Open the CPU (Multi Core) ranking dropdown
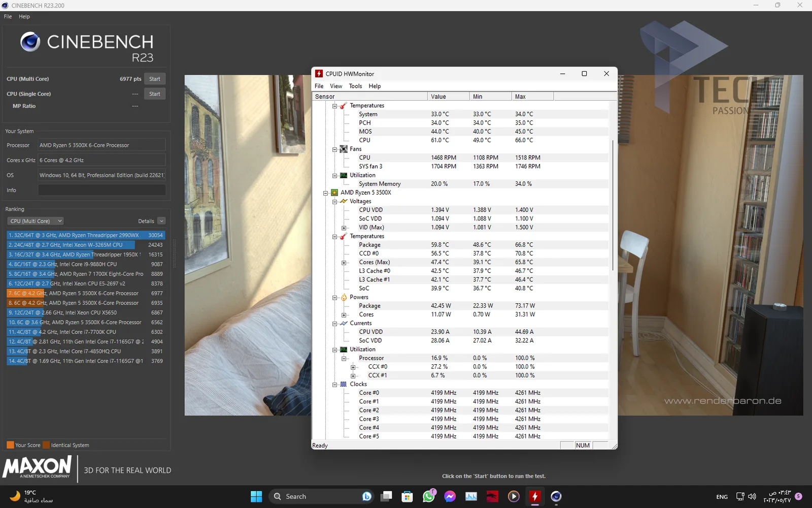Screen dimensions: 812x508 [36, 221]
